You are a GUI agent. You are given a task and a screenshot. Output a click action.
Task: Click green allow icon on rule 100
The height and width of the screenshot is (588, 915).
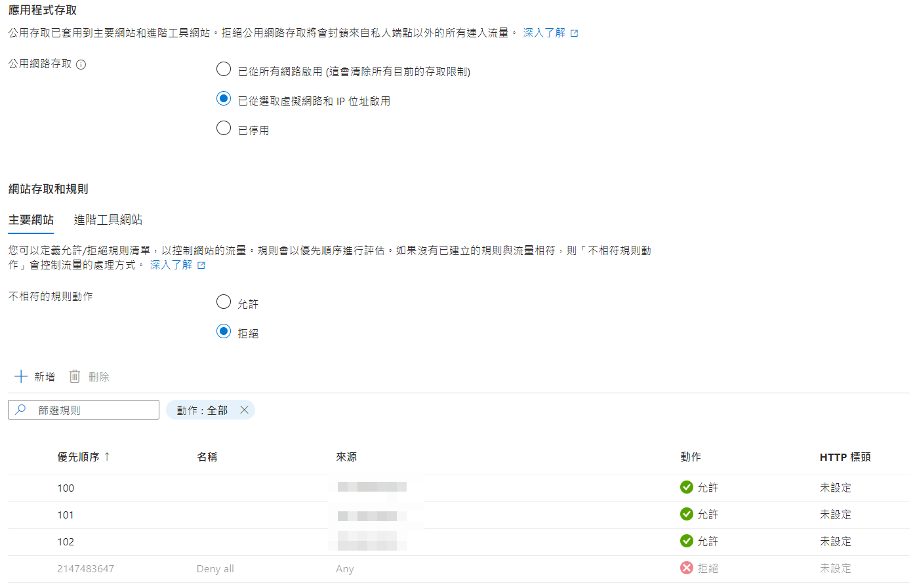(686, 487)
